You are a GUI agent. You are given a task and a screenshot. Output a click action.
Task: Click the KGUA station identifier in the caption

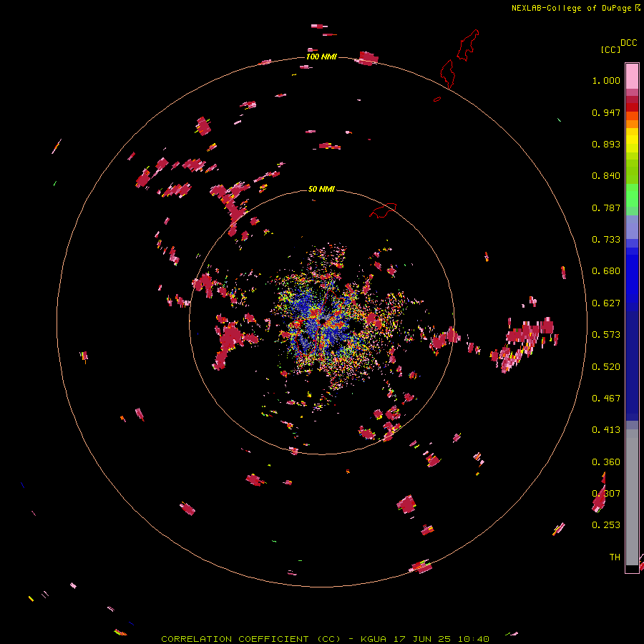[374, 639]
